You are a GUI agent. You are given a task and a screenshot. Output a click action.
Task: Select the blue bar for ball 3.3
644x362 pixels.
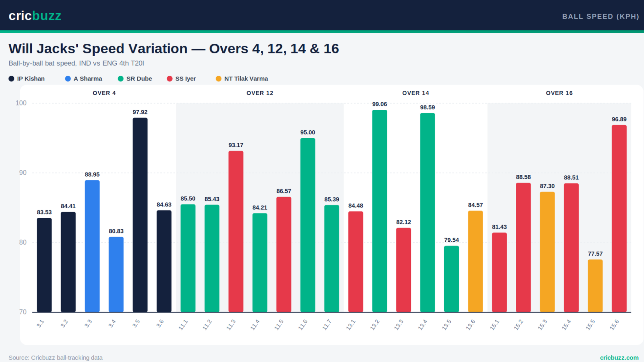pos(92,246)
